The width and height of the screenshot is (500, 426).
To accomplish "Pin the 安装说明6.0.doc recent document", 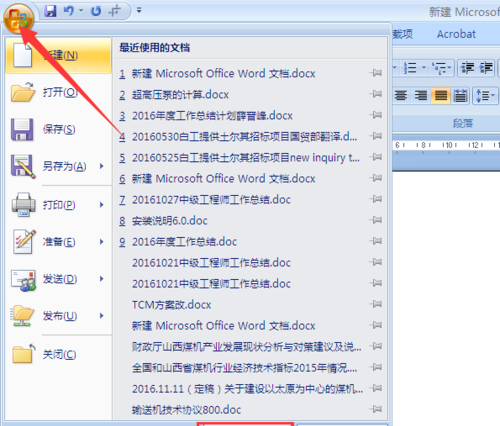I will coord(376,220).
